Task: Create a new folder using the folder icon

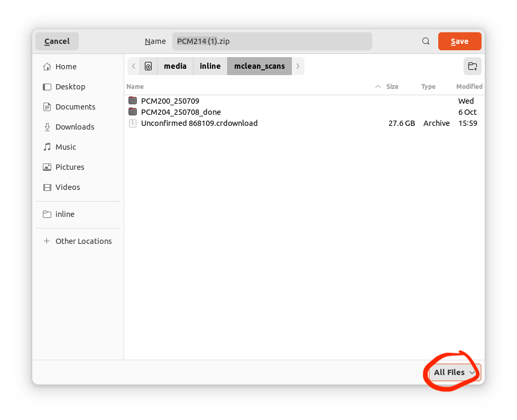Action: (x=472, y=66)
